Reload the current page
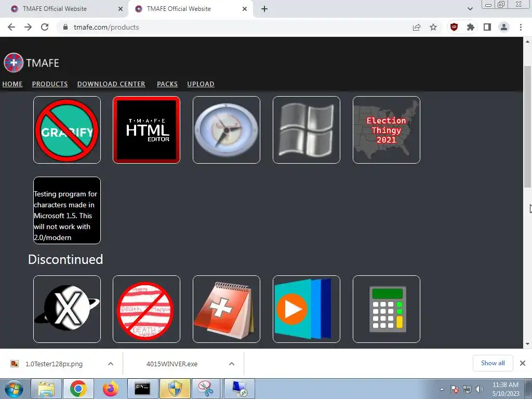The width and height of the screenshot is (532, 399). pos(45,27)
